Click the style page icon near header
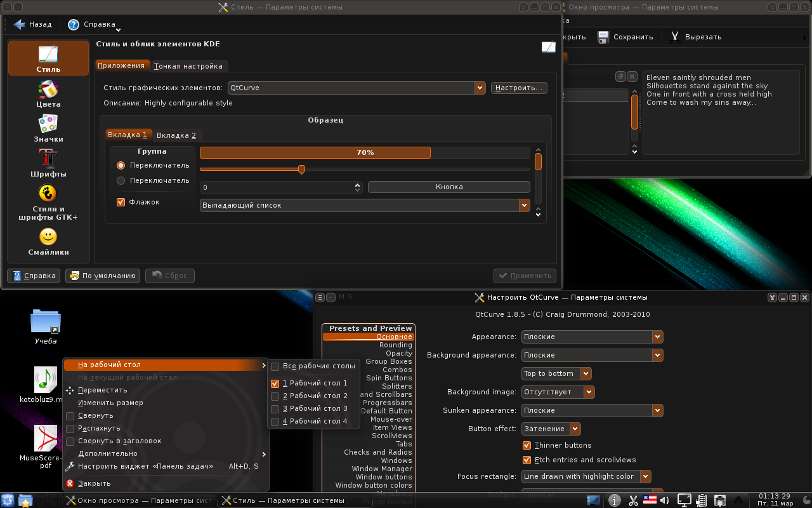The width and height of the screenshot is (812, 508). (549, 47)
